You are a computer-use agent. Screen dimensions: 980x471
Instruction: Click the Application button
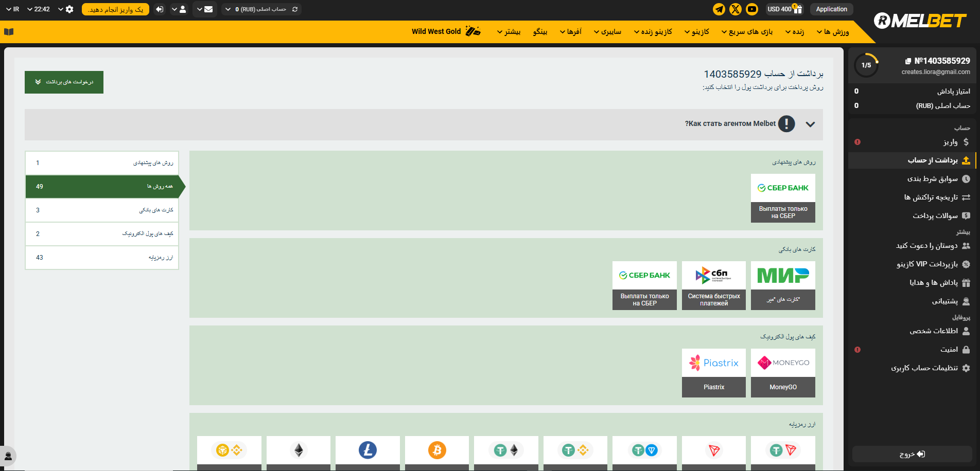[x=831, y=9]
